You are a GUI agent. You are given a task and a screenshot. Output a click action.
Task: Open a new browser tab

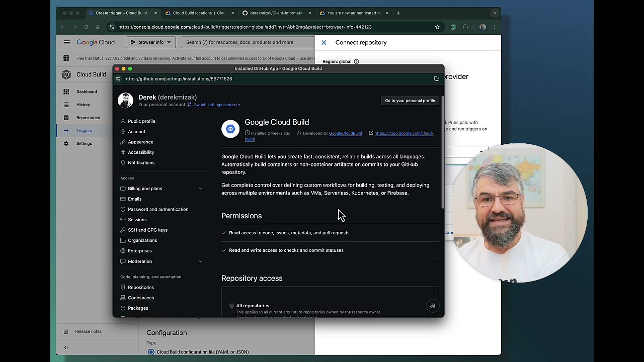tap(398, 13)
